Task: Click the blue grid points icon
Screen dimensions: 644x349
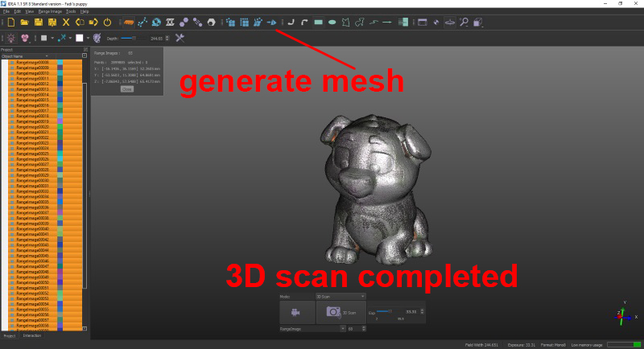Action: click(245, 23)
